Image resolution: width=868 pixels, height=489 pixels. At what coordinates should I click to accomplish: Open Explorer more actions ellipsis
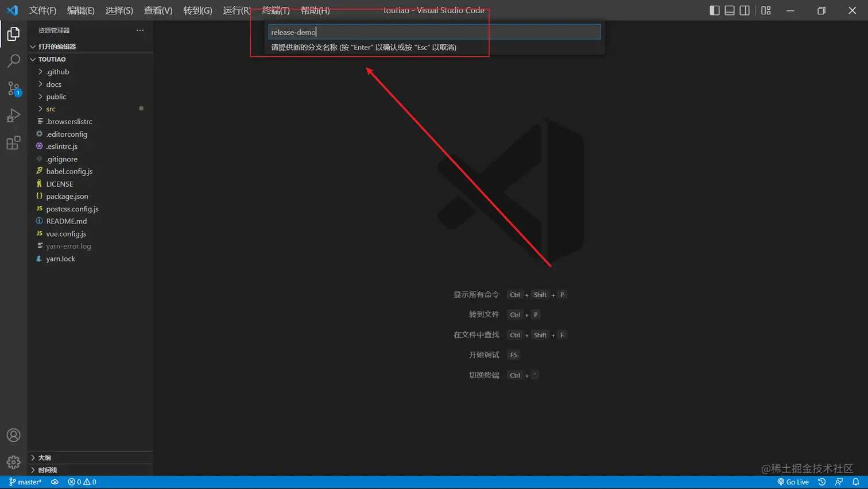(x=140, y=30)
